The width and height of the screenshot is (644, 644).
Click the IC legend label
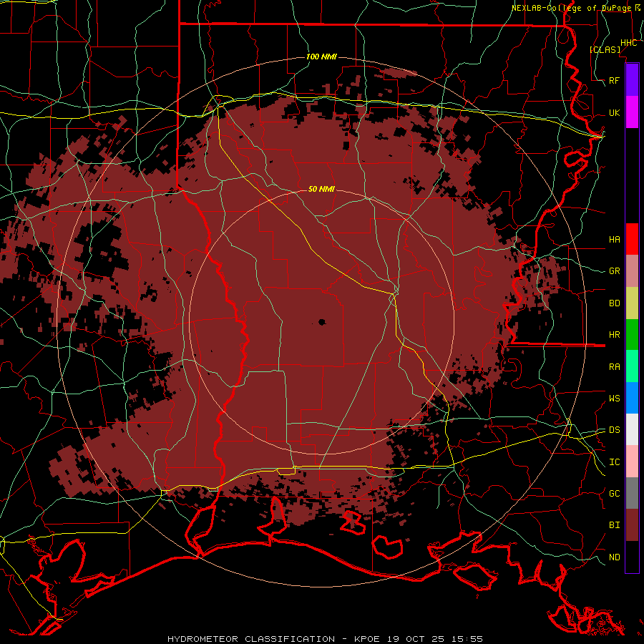pos(614,462)
